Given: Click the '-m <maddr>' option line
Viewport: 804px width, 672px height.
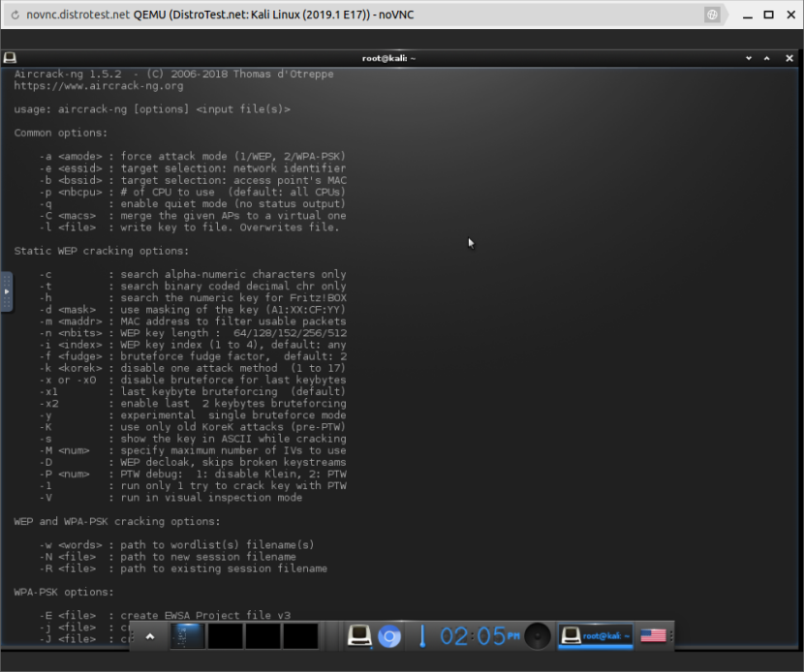Looking at the screenshot, I should (193, 321).
